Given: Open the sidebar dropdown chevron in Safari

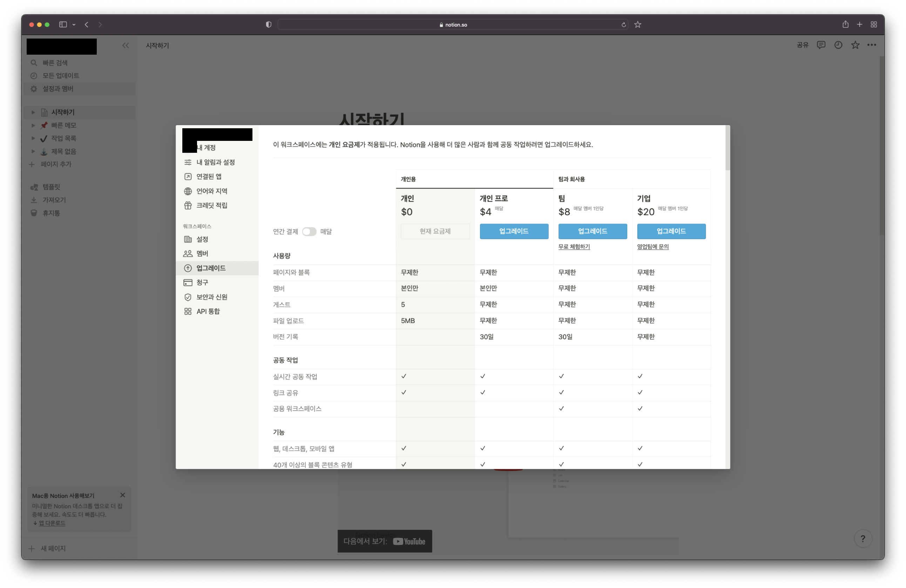Looking at the screenshot, I should (x=74, y=25).
